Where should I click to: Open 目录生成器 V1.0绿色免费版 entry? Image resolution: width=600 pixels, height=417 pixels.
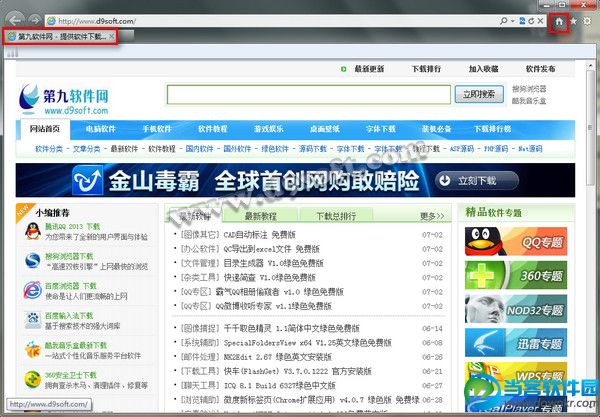274,264
